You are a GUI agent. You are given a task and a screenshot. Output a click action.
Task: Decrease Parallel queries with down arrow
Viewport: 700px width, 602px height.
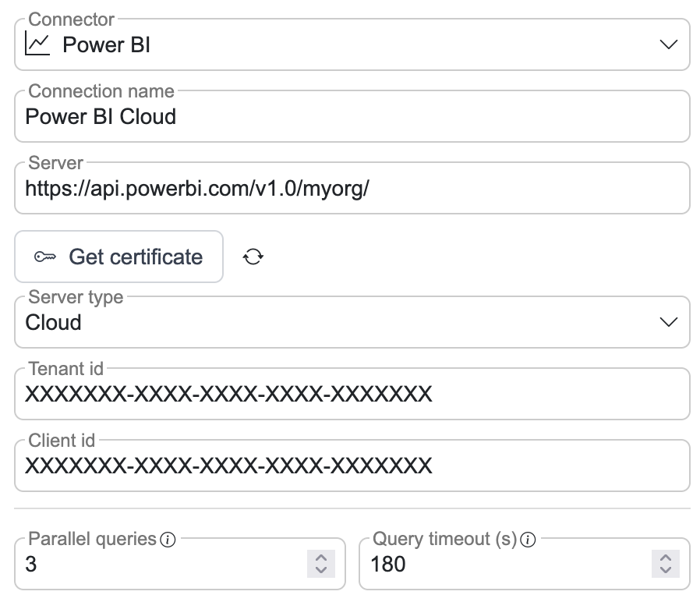[x=321, y=570]
